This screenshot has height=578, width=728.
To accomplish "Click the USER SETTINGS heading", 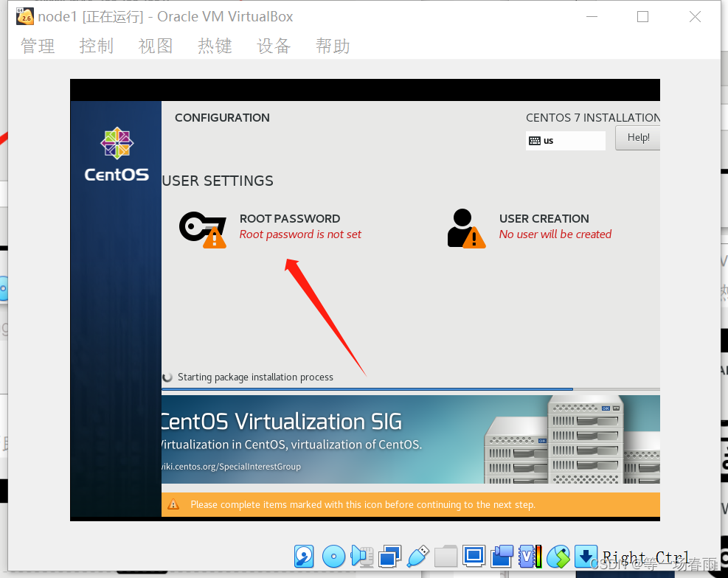I will [x=218, y=181].
